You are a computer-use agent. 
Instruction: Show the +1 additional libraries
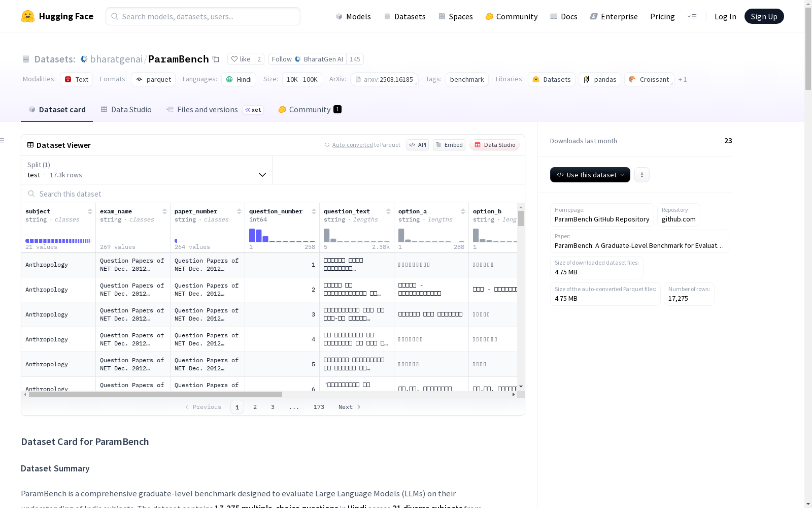coord(683,80)
